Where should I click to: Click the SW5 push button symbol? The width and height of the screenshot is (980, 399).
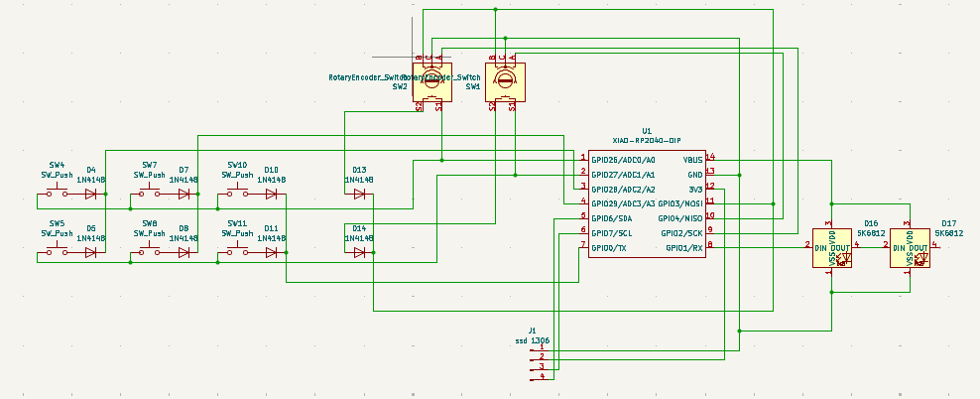57,251
